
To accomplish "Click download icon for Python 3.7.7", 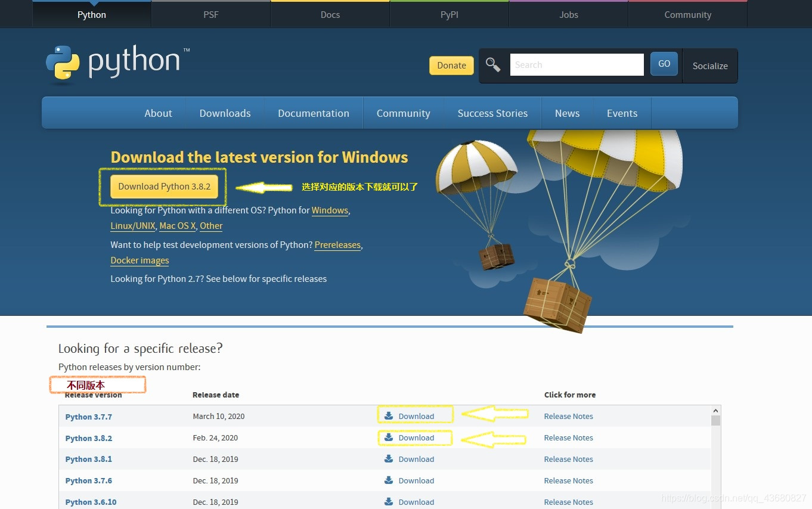I will 389,416.
